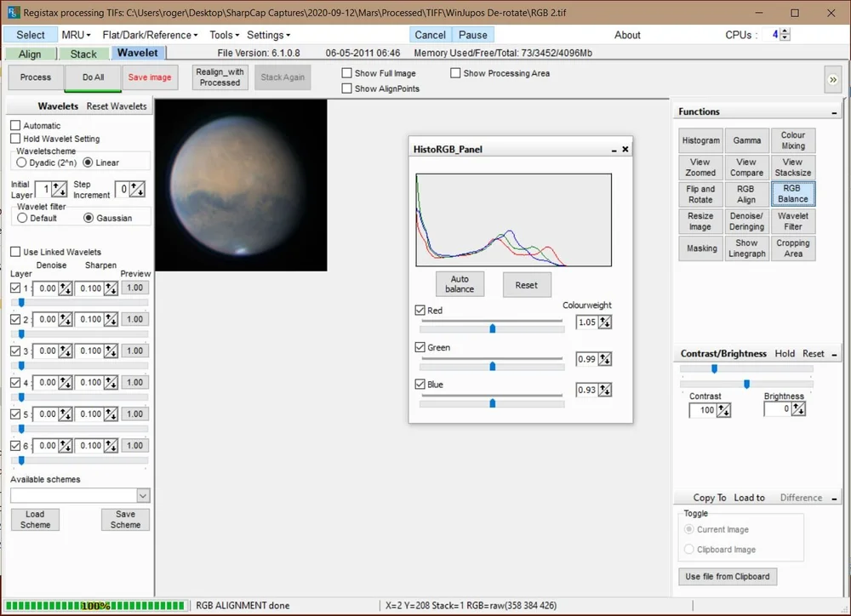The height and width of the screenshot is (616, 851).
Task: Open the View Stacksize function
Action: tap(793, 167)
